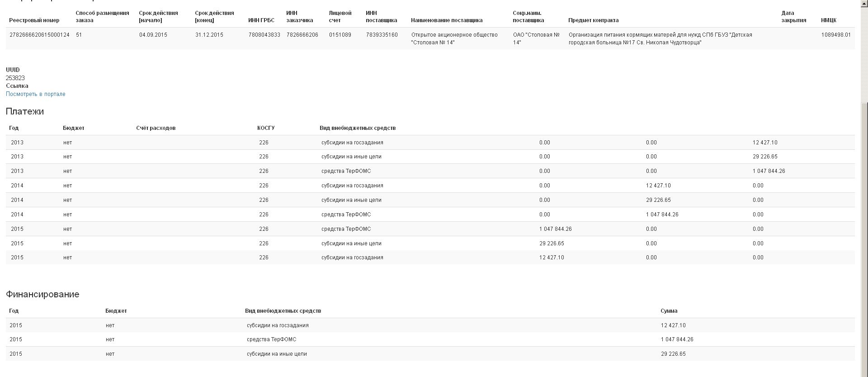This screenshot has width=868, height=377.
Task: Select 1 047 844.26 in 2014 средства ТерФОМС row
Action: click(x=662, y=215)
